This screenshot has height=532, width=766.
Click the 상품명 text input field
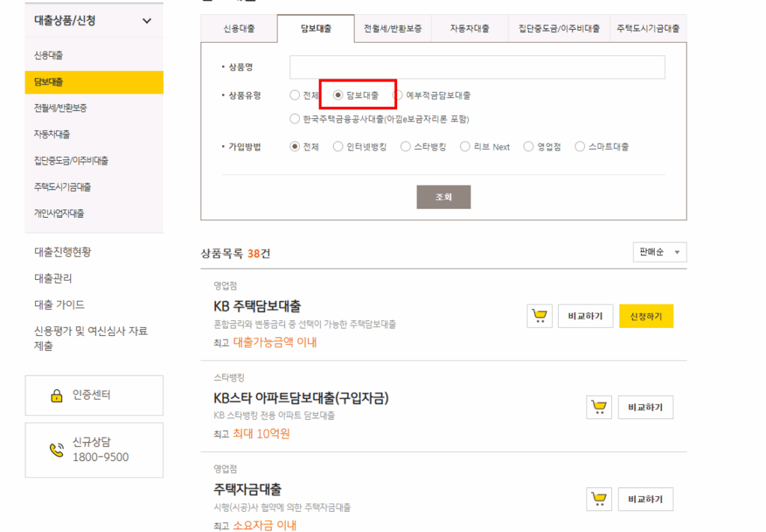(x=477, y=67)
